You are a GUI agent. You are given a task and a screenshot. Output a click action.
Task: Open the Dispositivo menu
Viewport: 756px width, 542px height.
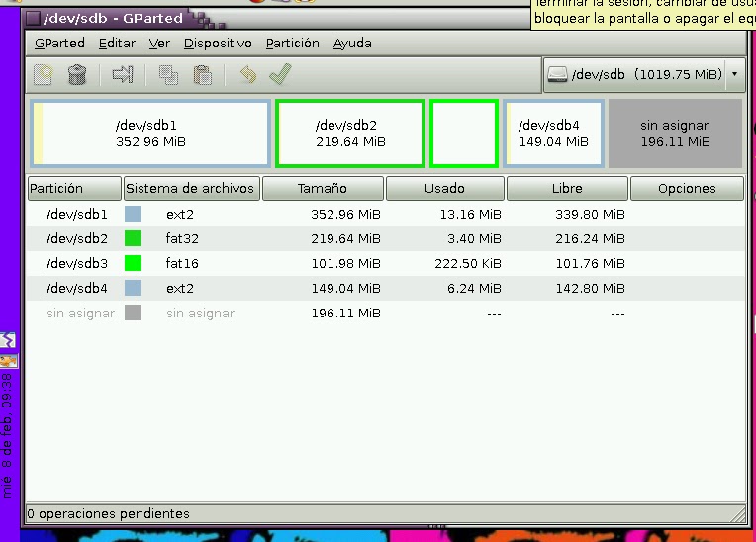218,44
